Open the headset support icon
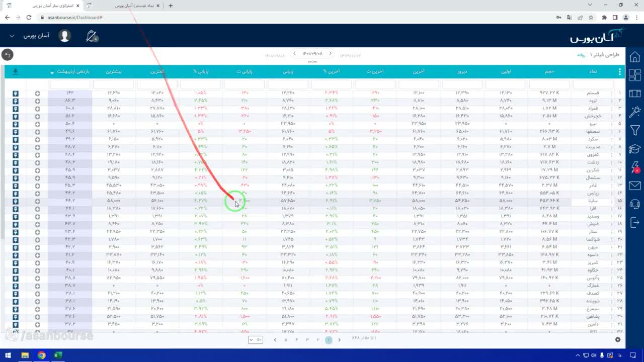Image resolution: width=644 pixels, height=362 pixels. (x=634, y=204)
